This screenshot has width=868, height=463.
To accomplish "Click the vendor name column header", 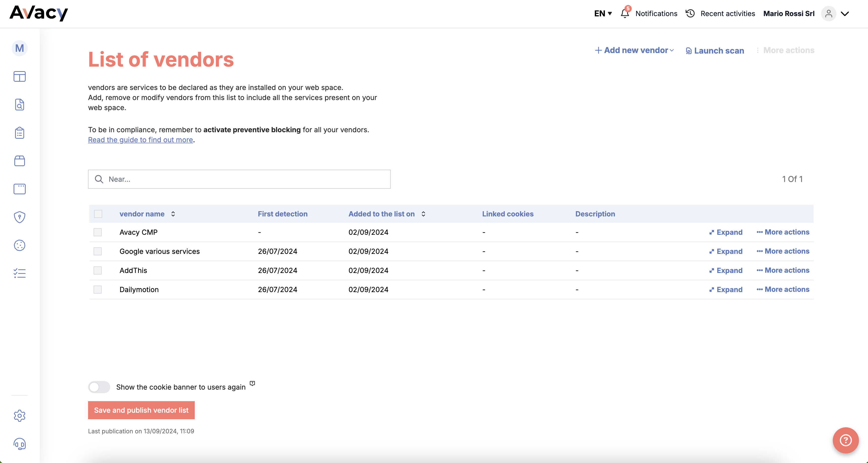I will [142, 214].
